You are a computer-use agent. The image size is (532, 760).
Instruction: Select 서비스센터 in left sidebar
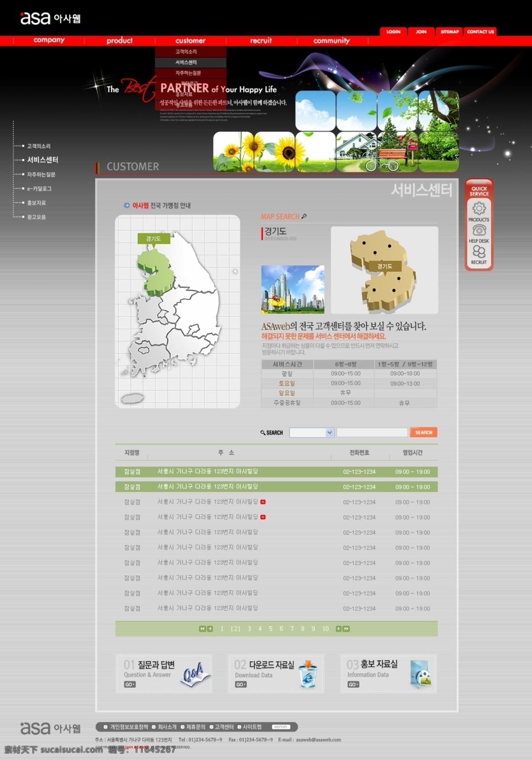pyautogui.click(x=43, y=160)
